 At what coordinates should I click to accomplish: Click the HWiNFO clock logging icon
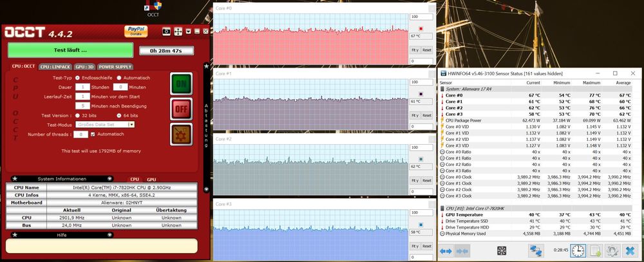pos(578,250)
